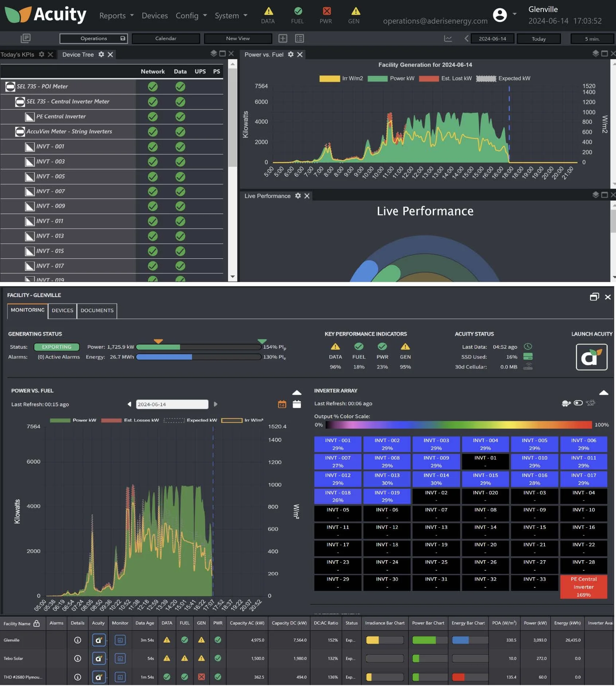Open the Config dropdown menu

click(191, 16)
